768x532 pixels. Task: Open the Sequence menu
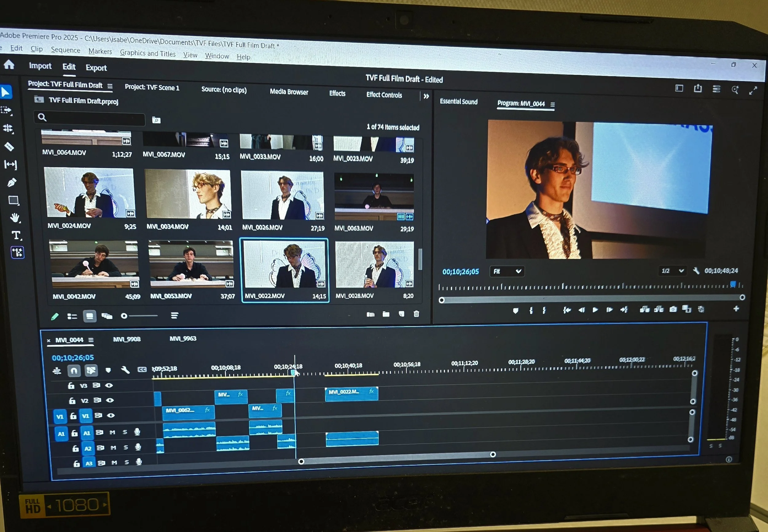[65, 50]
